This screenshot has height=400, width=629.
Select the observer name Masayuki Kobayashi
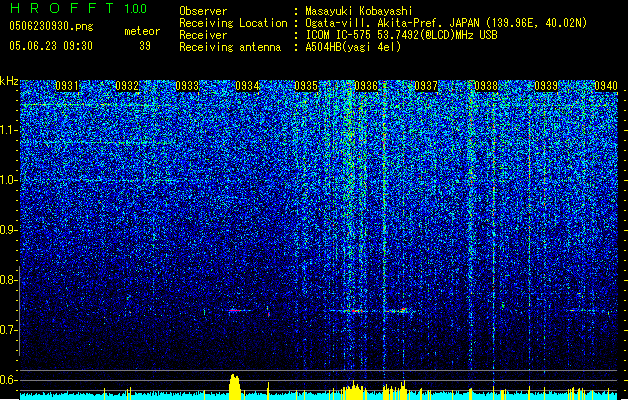[x=359, y=11]
